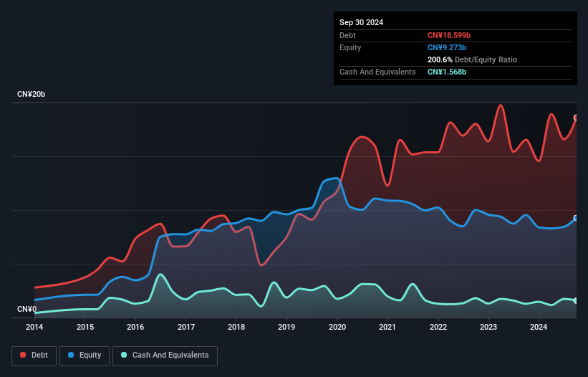The width and height of the screenshot is (588, 377).
Task: Click the 2022 x-axis label
Action: [x=438, y=327]
